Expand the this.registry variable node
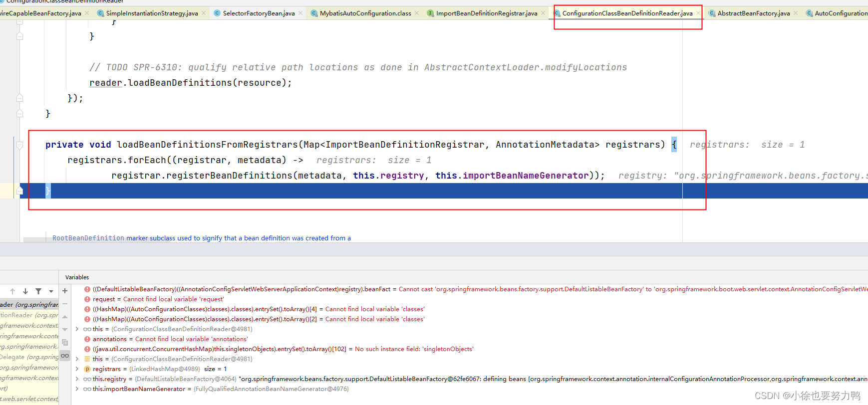This screenshot has height=405, width=868. [77, 379]
